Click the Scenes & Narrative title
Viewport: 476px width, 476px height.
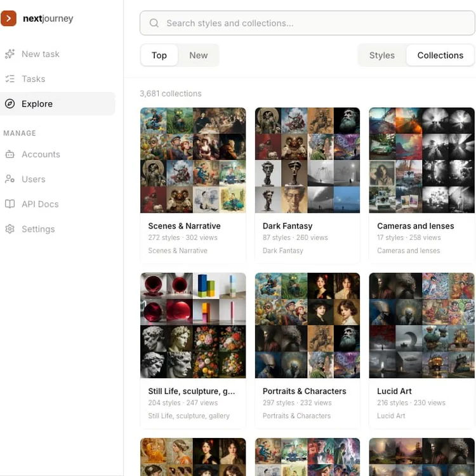[x=184, y=226]
